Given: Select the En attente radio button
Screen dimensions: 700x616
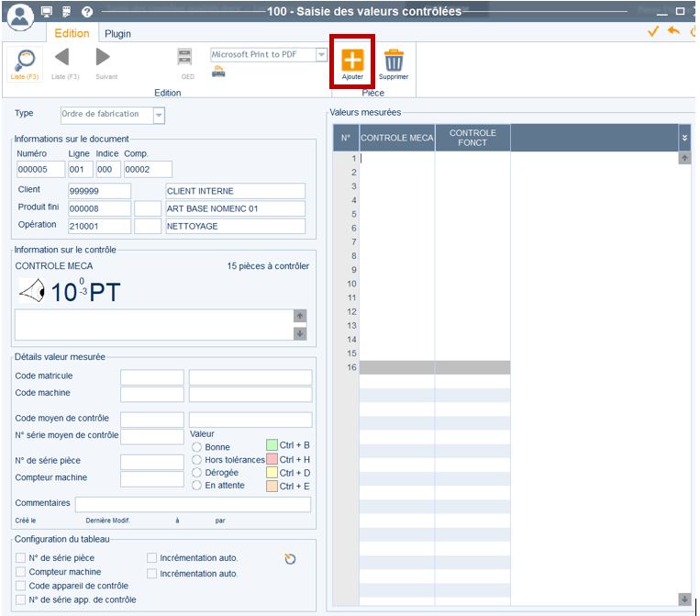Looking at the screenshot, I should (196, 486).
